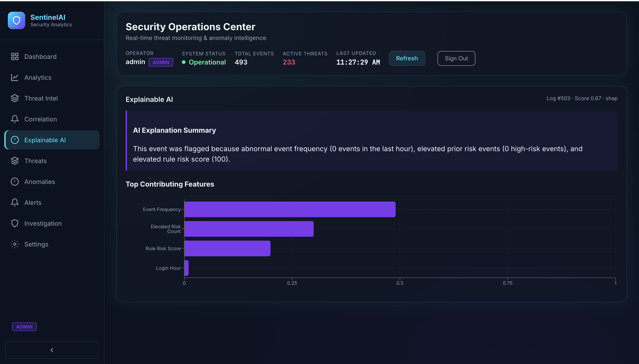Open Settings from the sidebar

[x=52, y=244]
